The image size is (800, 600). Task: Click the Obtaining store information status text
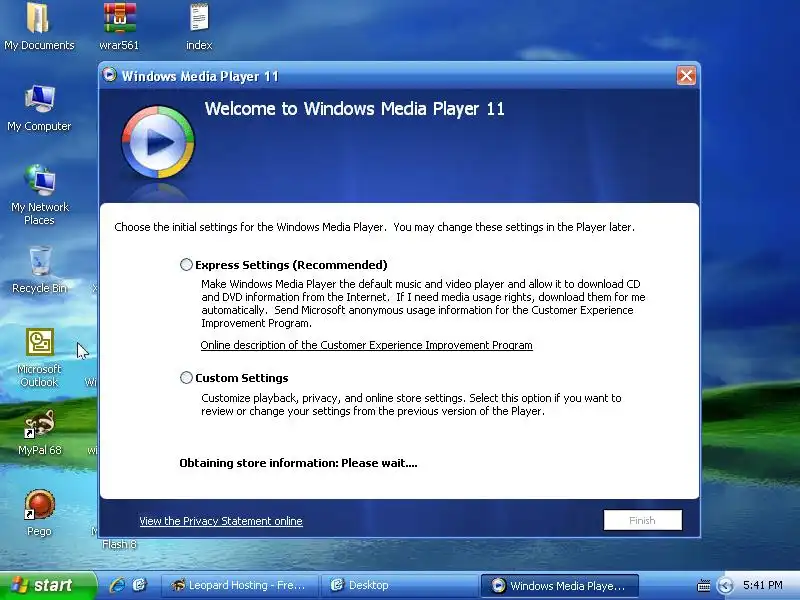pyautogui.click(x=298, y=463)
